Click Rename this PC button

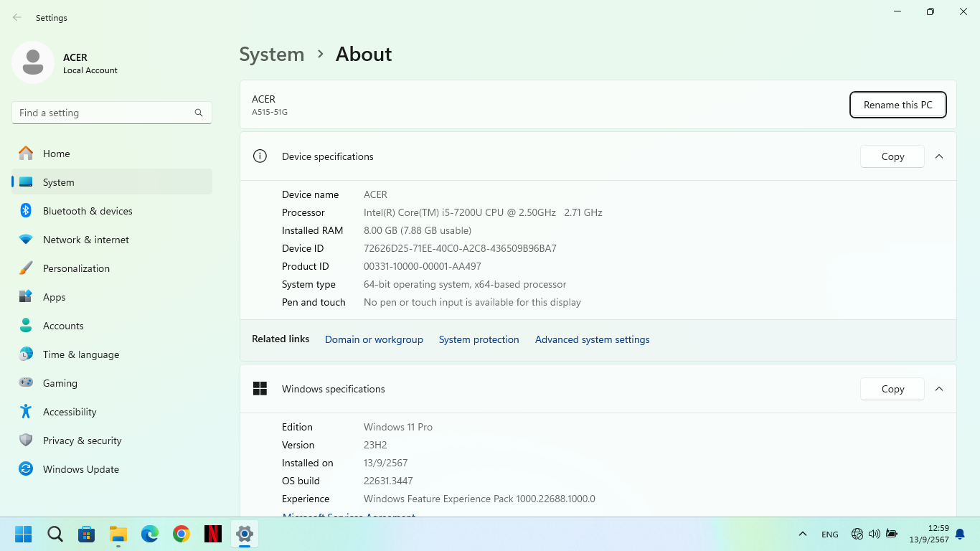898,105
